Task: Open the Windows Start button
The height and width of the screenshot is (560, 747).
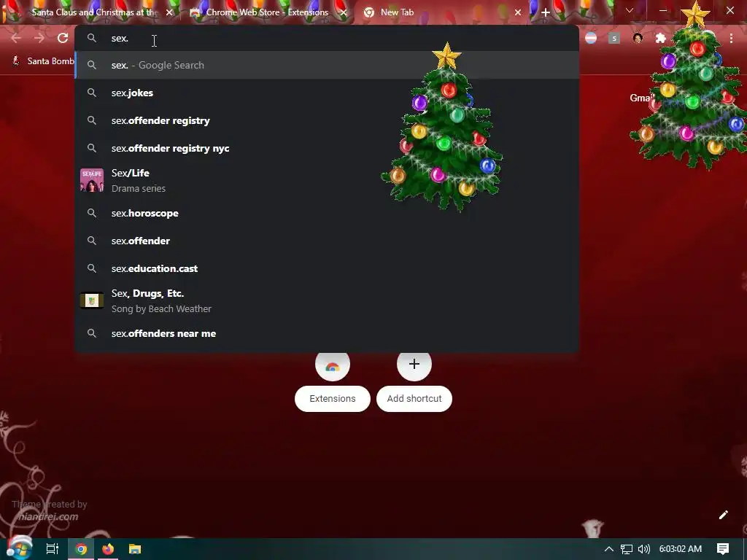Action: point(19,548)
